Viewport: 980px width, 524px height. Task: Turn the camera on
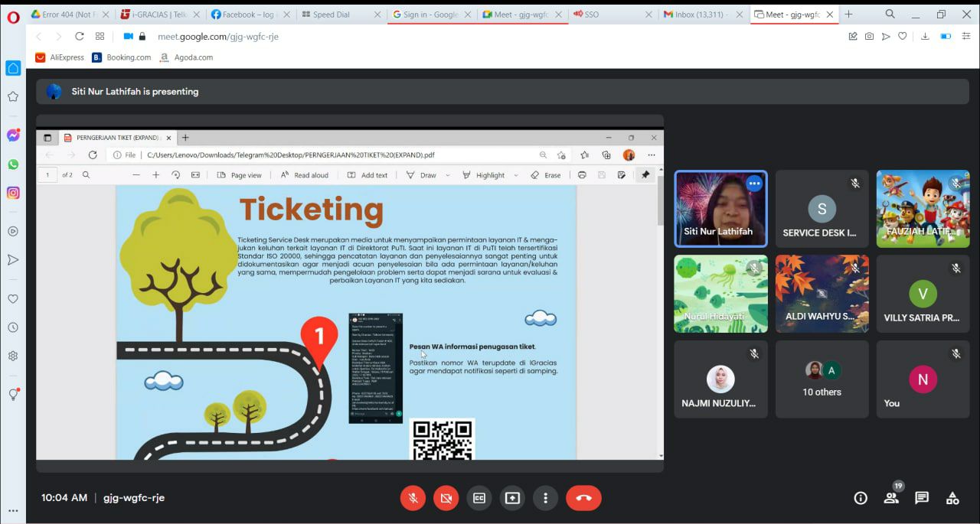click(446, 498)
